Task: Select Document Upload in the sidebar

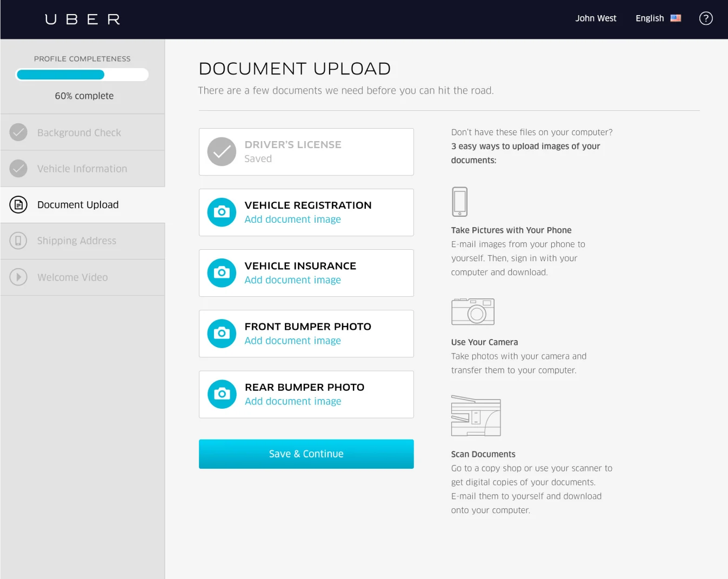Action: coord(83,205)
